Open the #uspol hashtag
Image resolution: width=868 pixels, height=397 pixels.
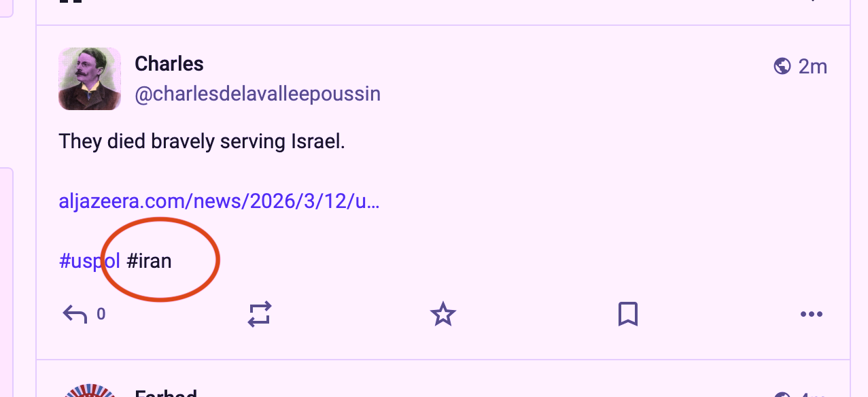point(90,260)
